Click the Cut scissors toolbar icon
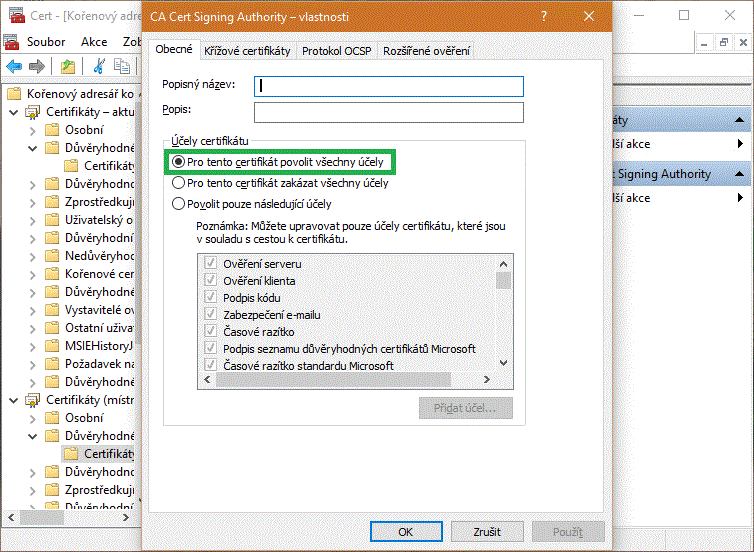This screenshot has width=754, height=552. (x=99, y=66)
